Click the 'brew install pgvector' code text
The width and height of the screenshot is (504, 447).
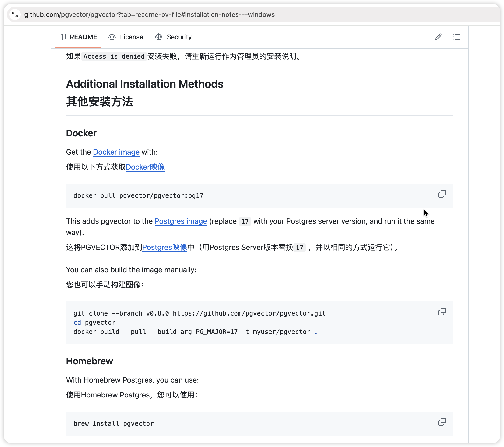[114, 424]
